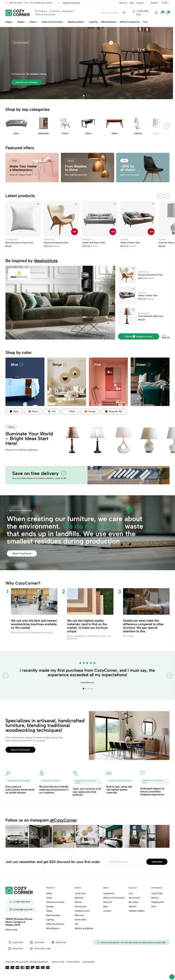Add Avyanna Occasional Chair to wishlist
The height and width of the screenshot is (980, 175).
pyautogui.click(x=76, y=204)
